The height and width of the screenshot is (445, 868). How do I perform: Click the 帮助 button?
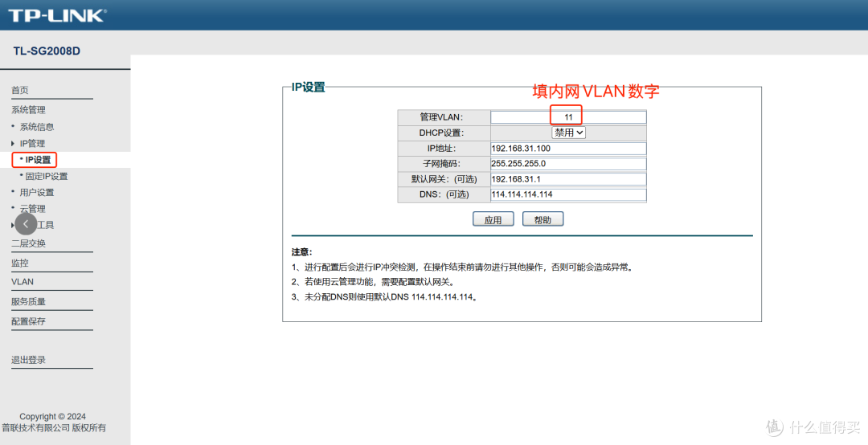point(543,219)
